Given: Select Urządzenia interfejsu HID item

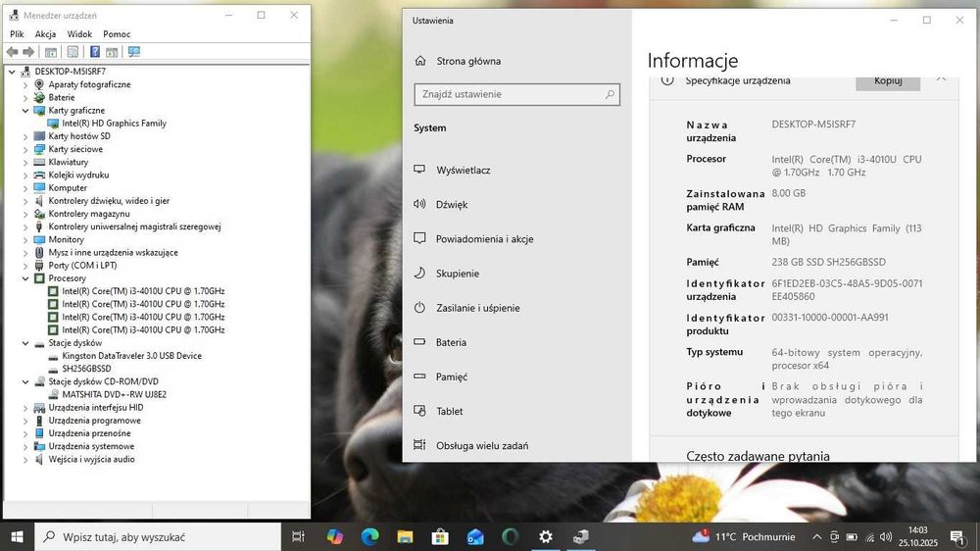Looking at the screenshot, I should (96, 407).
